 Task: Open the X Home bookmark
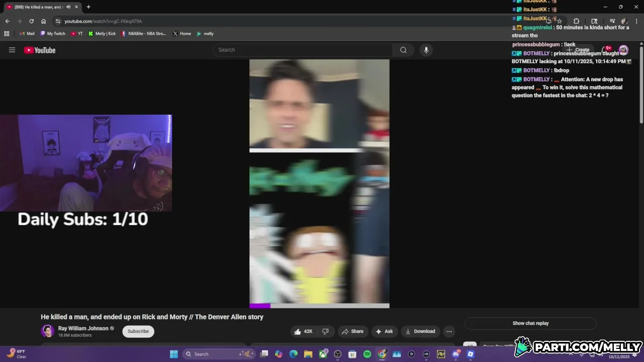click(182, 34)
